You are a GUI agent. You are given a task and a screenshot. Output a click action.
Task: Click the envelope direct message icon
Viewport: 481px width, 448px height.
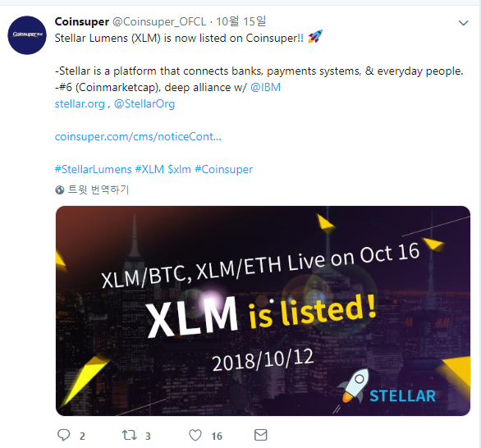pos(261,435)
